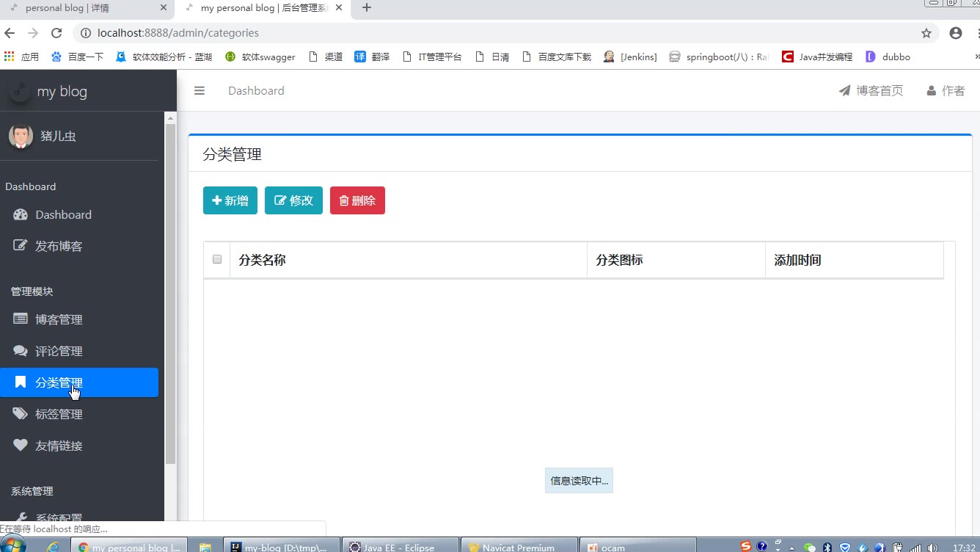The image size is (980, 552).
Task: Click the Dashboard palette icon in sidebar
Action: click(x=21, y=214)
